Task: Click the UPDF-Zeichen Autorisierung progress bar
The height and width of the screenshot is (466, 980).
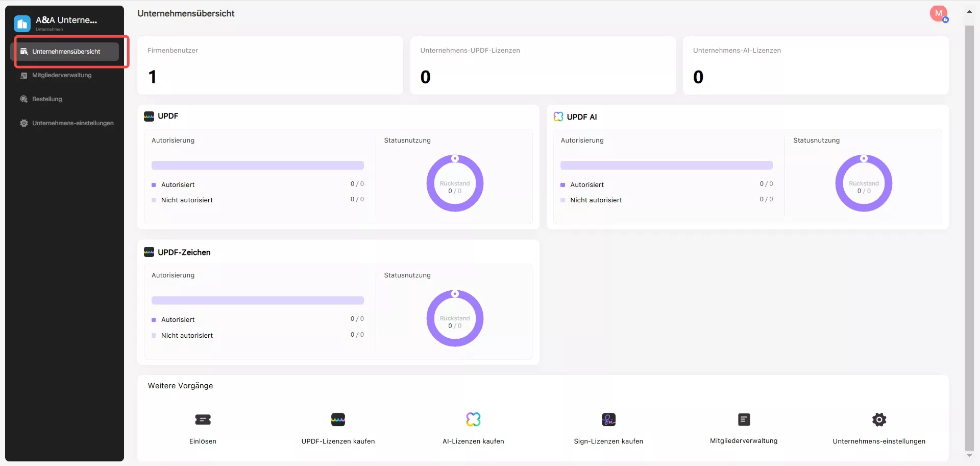Action: (258, 300)
